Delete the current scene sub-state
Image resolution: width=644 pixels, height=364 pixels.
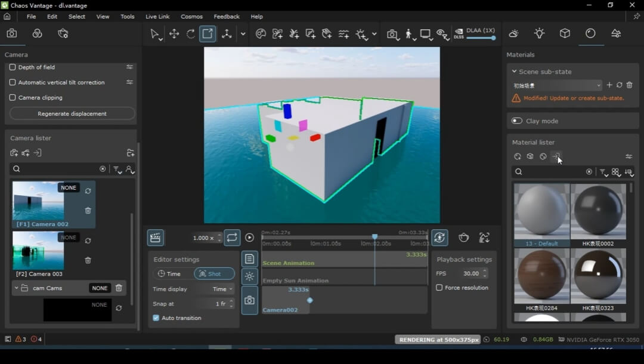pos(629,85)
